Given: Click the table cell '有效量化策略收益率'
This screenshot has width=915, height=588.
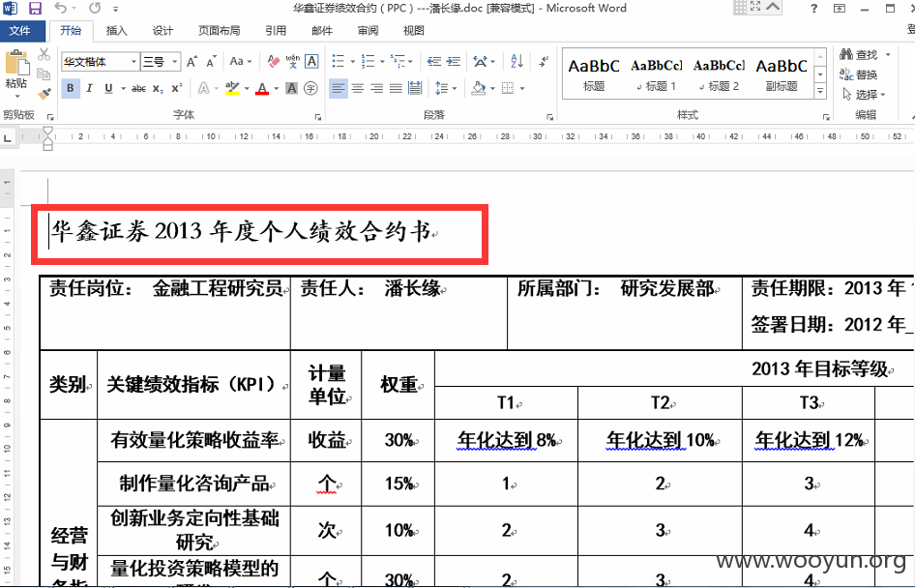Looking at the screenshot, I should [x=193, y=440].
